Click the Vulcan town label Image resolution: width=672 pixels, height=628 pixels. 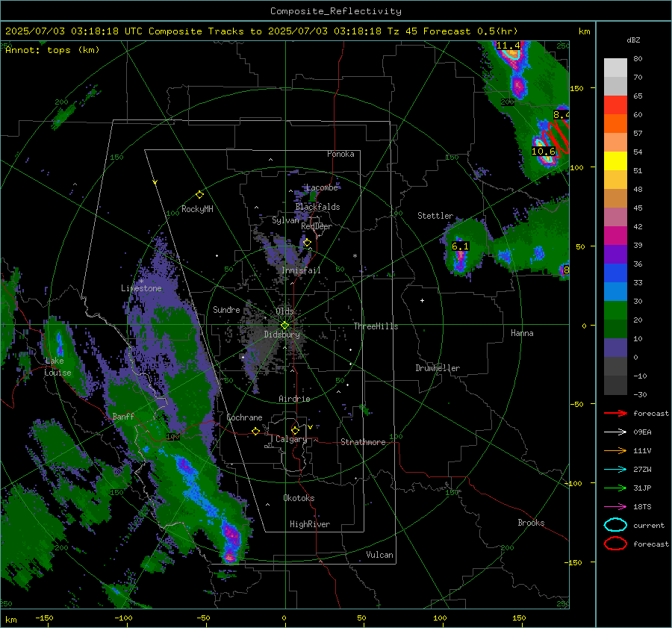pyautogui.click(x=379, y=555)
